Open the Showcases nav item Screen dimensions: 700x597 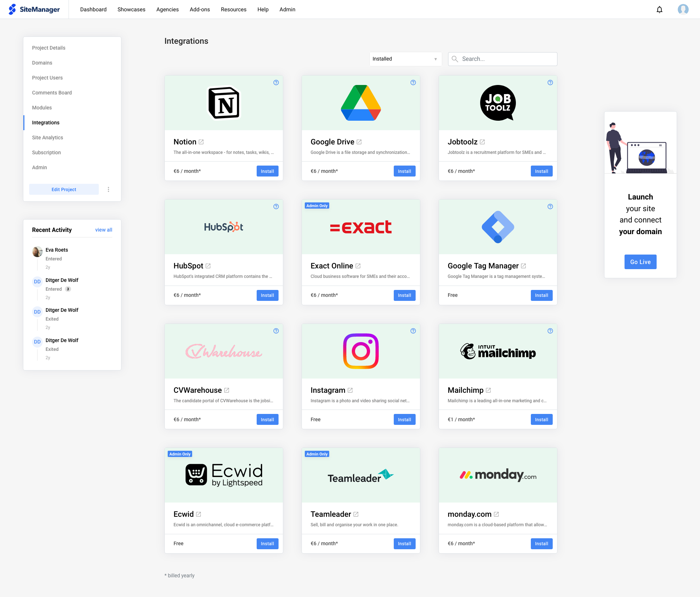pos(131,9)
